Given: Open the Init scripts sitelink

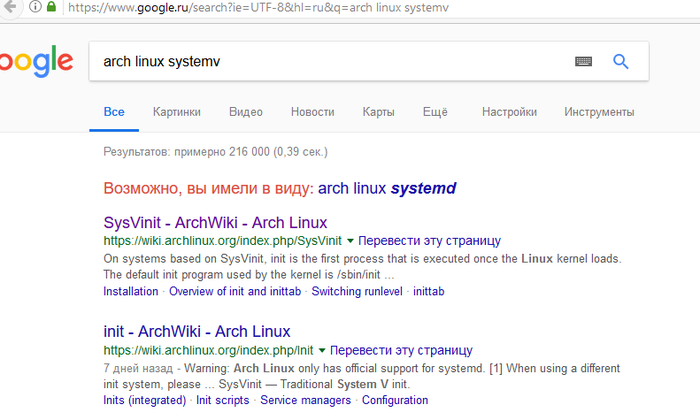Looking at the screenshot, I should pyautogui.click(x=223, y=400).
